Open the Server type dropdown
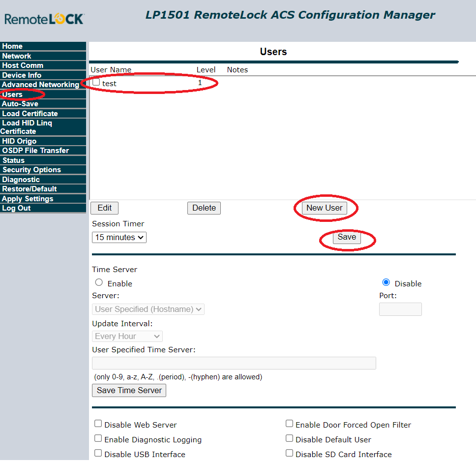This screenshot has height=462, width=476. (148, 309)
